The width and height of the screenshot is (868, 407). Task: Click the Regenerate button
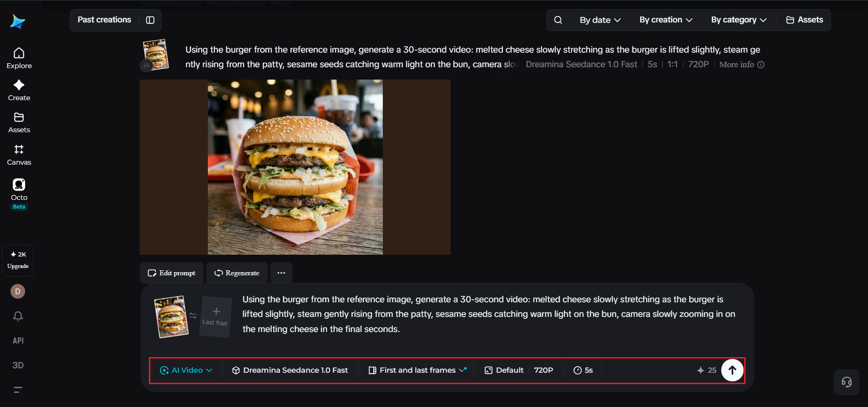point(237,273)
